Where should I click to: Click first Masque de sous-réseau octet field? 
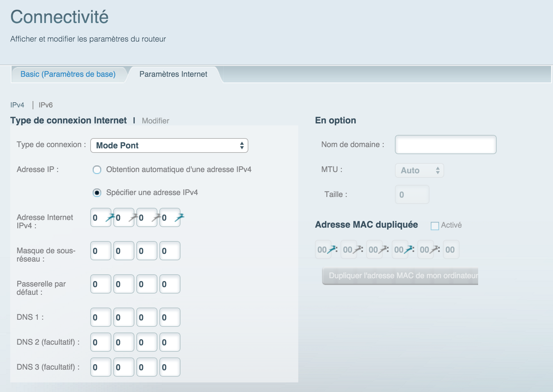point(101,251)
